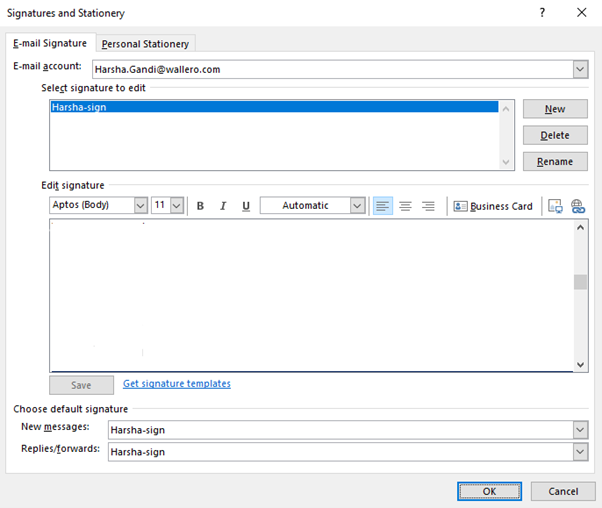Open Get signature templates link

point(177,384)
